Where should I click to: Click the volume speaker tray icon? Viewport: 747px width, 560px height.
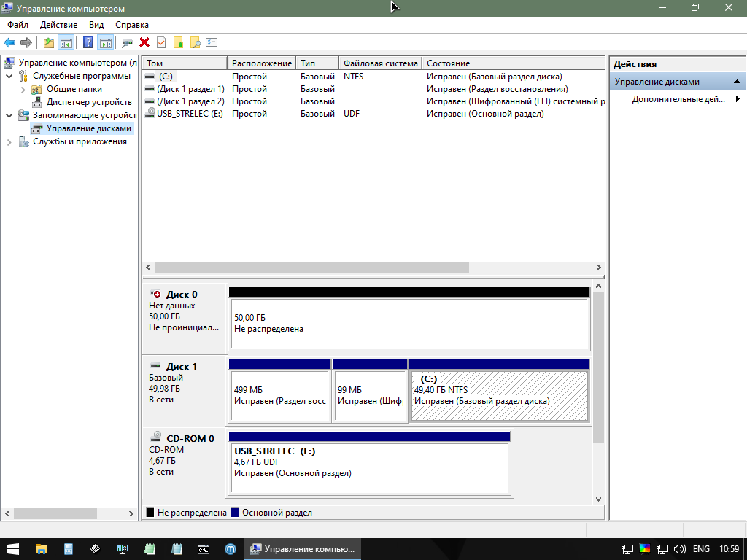pyautogui.click(x=680, y=549)
